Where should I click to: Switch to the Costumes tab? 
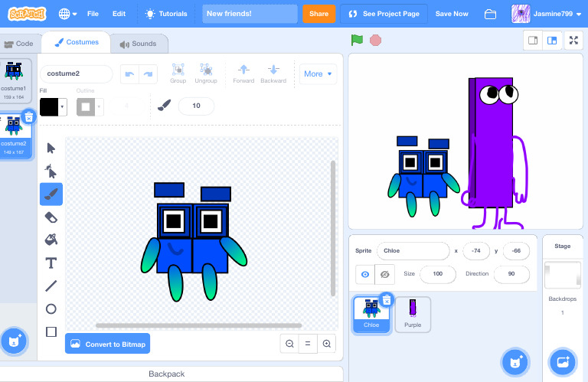(x=77, y=42)
